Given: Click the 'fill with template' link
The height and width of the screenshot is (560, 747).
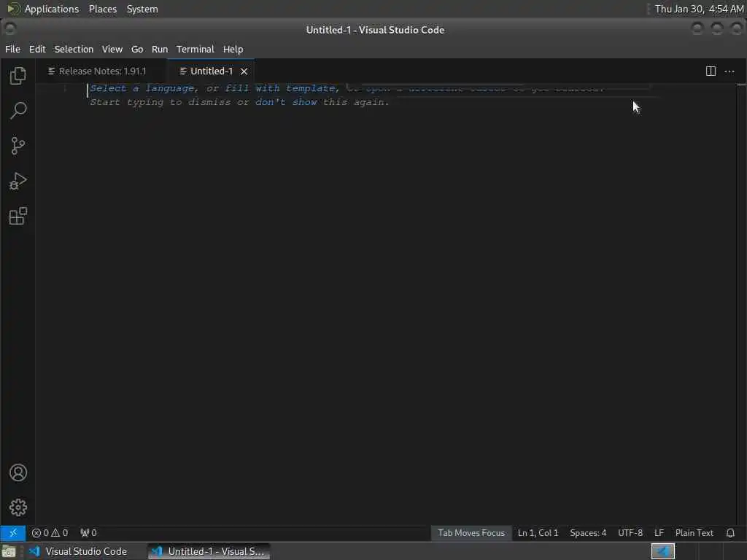Looking at the screenshot, I should coord(280,88).
